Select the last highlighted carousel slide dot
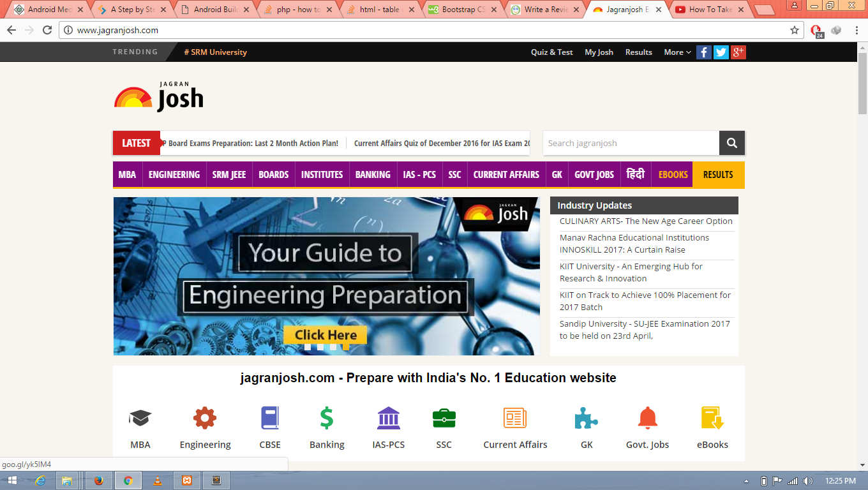The width and height of the screenshot is (868, 490). pos(346,347)
